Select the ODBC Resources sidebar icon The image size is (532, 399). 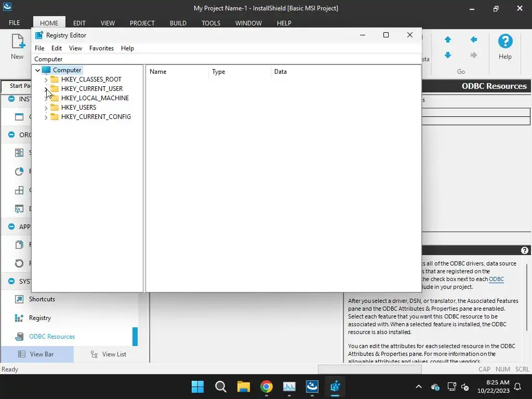pyautogui.click(x=19, y=337)
